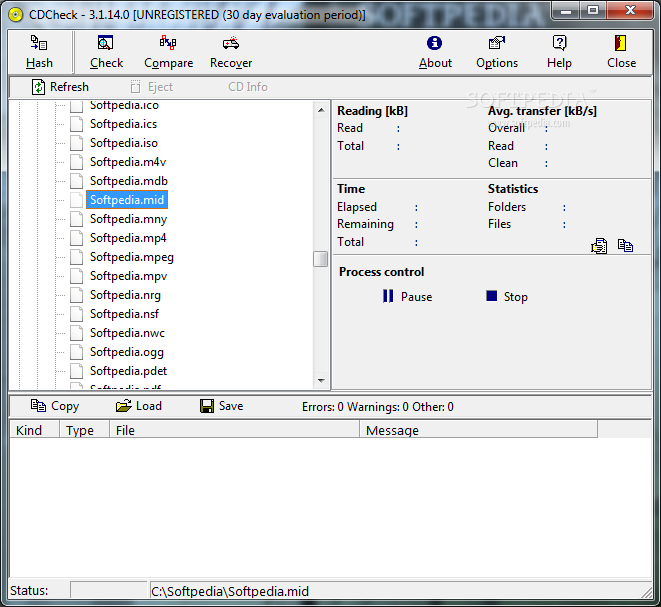Click the Softpedia.nrg file icon

tap(76, 295)
